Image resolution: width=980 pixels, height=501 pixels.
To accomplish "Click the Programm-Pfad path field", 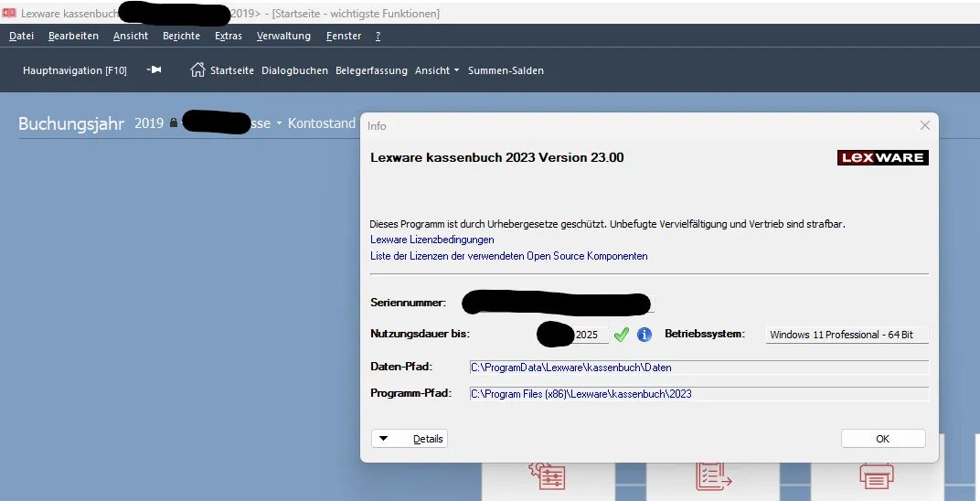I will coord(698,393).
